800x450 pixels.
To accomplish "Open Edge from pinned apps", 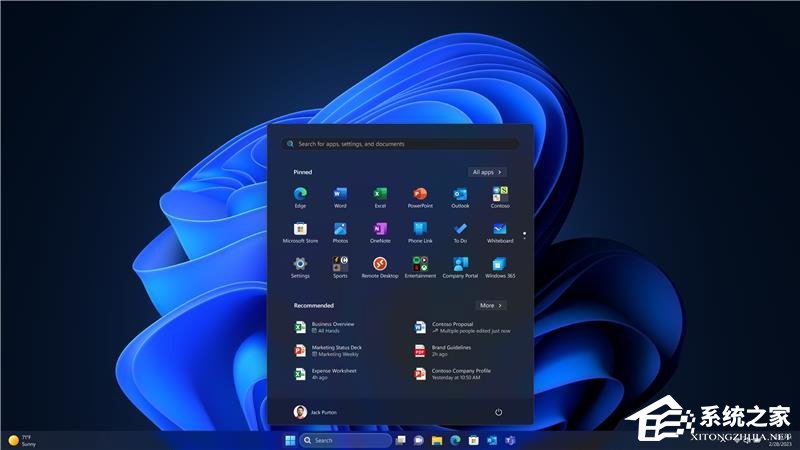I will coord(300,197).
